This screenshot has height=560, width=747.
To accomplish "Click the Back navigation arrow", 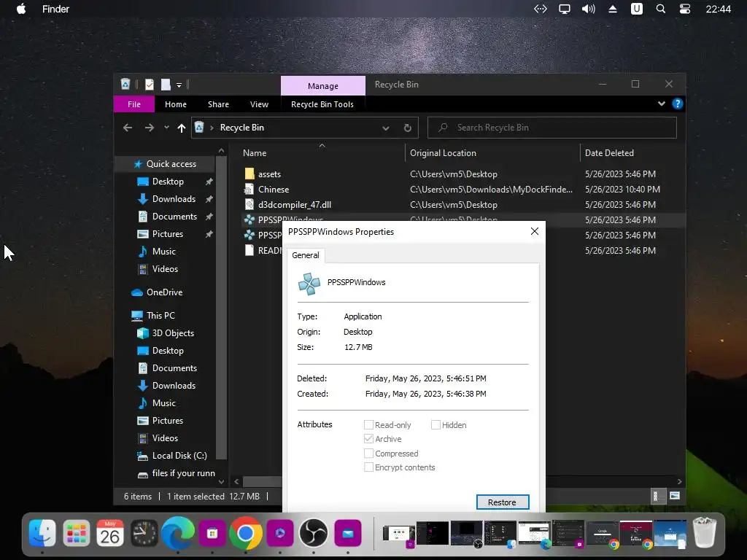I will 127,128.
